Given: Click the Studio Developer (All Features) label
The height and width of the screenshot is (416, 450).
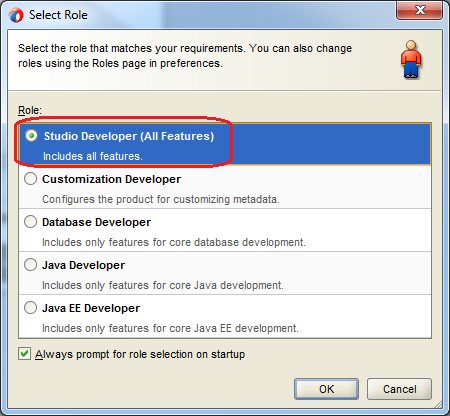Looking at the screenshot, I should pyautogui.click(x=129, y=136).
